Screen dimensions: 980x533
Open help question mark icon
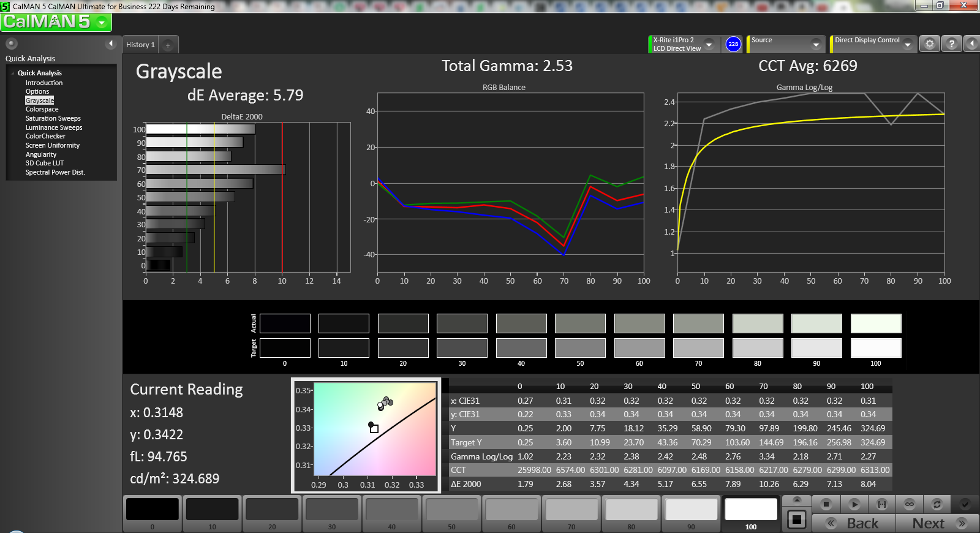(x=951, y=44)
